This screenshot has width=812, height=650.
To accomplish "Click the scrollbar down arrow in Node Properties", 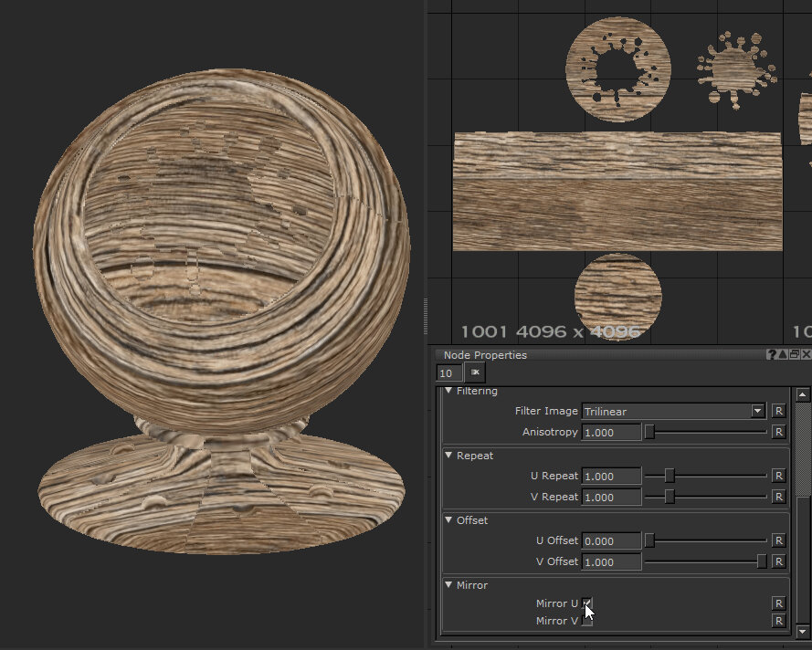I will coord(803,631).
